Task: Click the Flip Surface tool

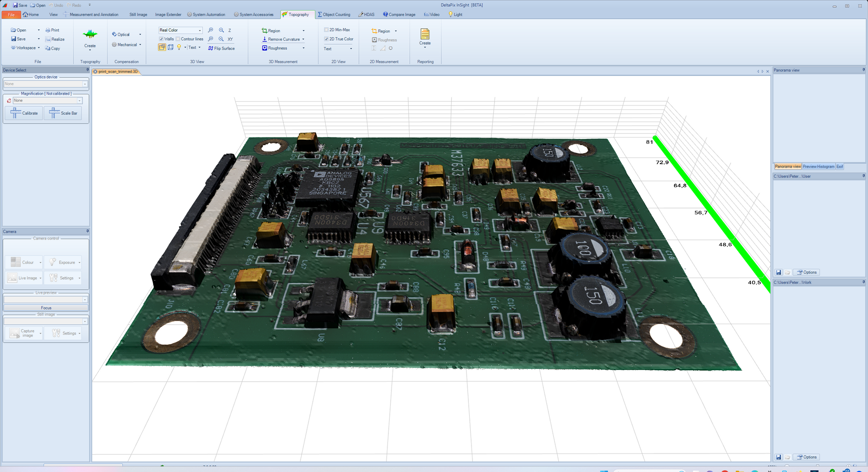Action: (x=222, y=48)
